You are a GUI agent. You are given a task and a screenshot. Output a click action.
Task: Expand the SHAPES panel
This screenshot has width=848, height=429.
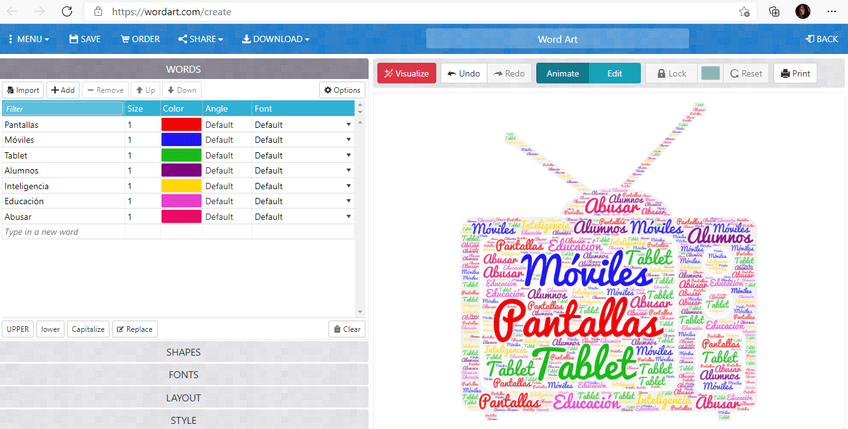(183, 352)
